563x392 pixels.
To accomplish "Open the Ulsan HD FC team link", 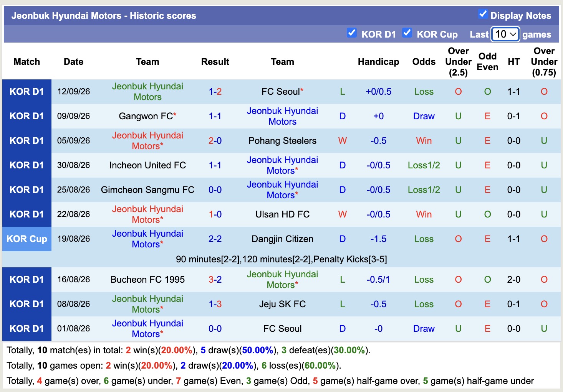I will [x=282, y=214].
